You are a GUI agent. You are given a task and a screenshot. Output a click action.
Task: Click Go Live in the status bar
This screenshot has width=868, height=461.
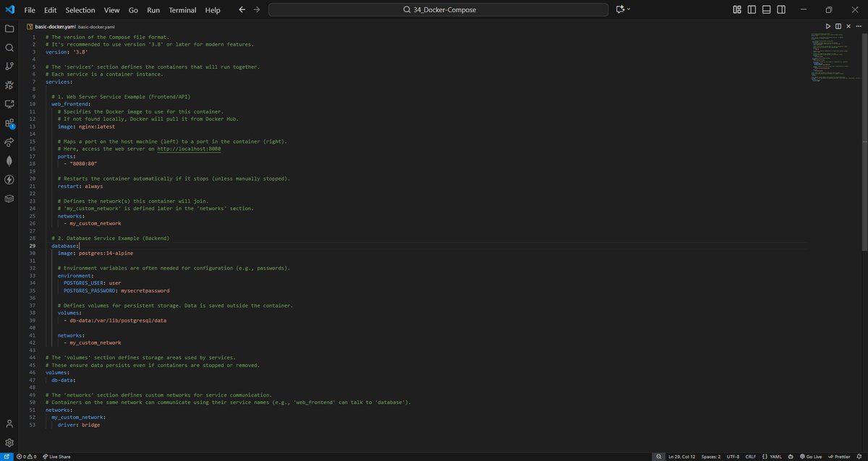point(809,457)
